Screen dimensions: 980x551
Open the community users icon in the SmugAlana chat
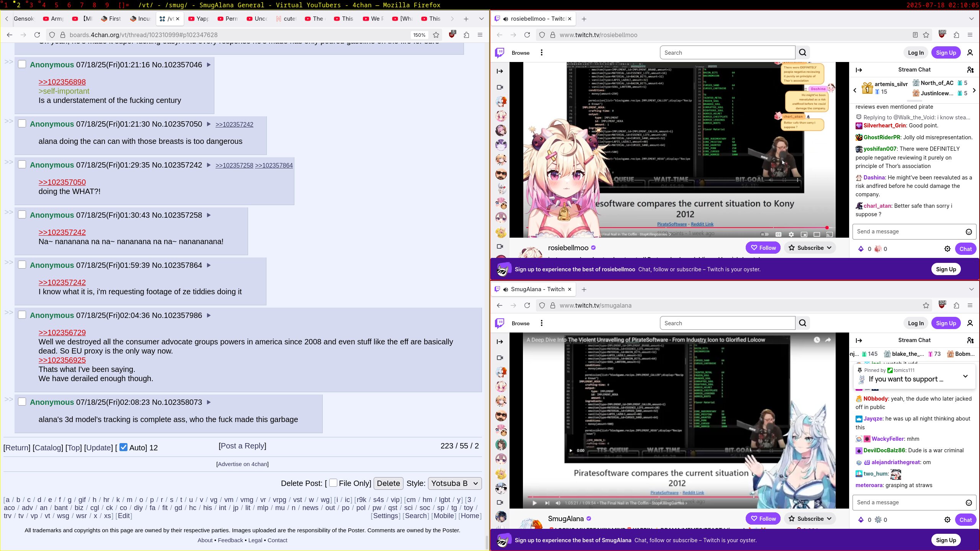coord(970,340)
